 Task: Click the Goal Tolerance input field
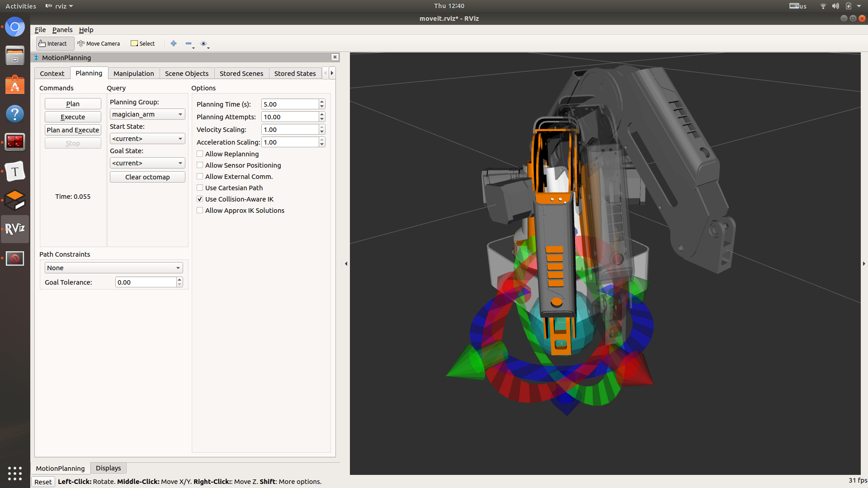coord(146,282)
